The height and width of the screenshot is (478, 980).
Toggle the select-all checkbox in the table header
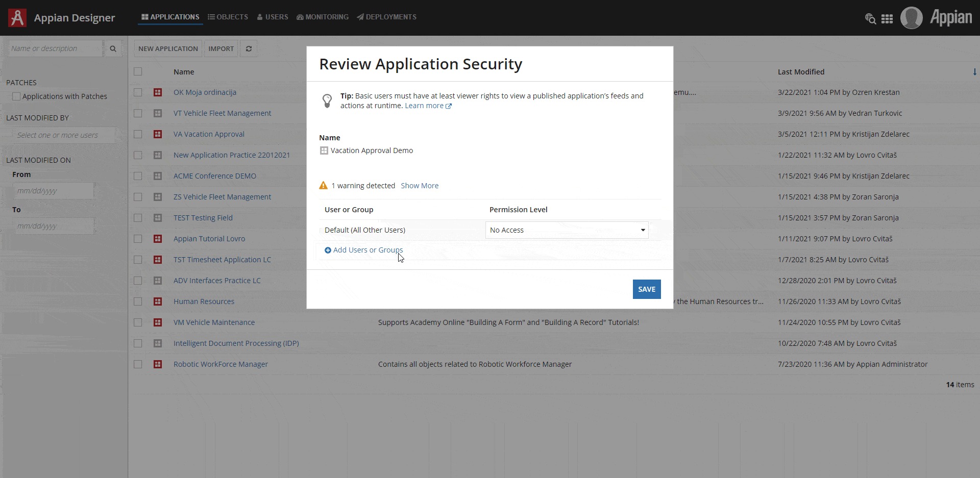138,71
